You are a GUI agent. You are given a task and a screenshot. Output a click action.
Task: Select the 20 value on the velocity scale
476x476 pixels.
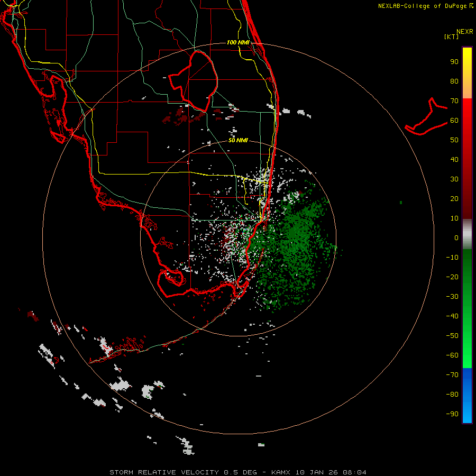pyautogui.click(x=454, y=199)
